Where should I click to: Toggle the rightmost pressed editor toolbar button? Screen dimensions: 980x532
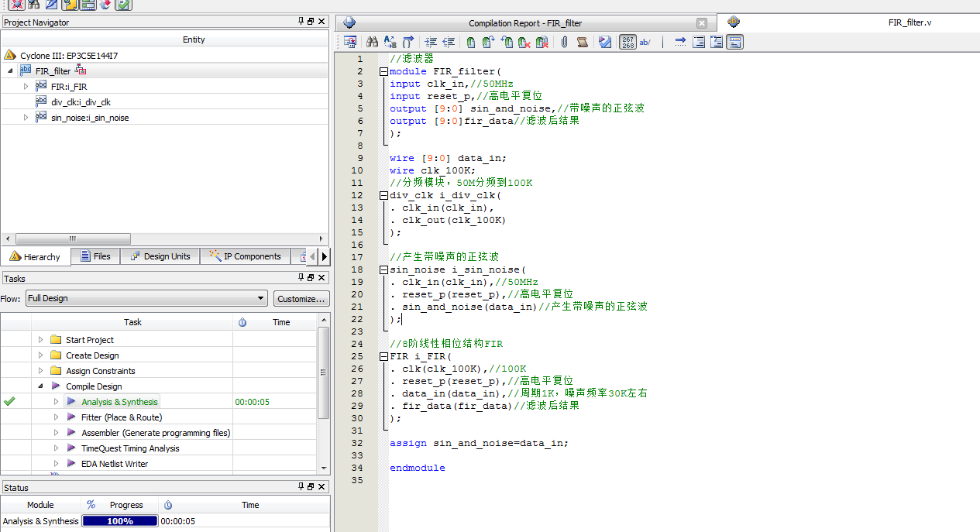coord(734,42)
